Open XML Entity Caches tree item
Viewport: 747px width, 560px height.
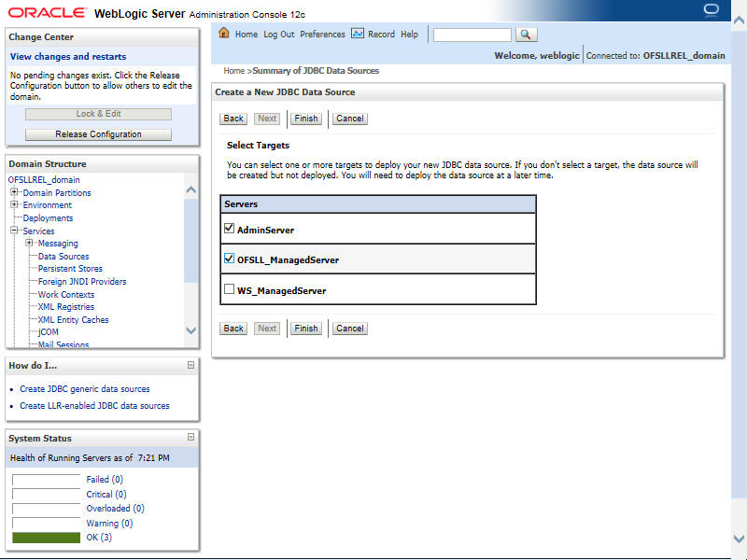tap(74, 319)
